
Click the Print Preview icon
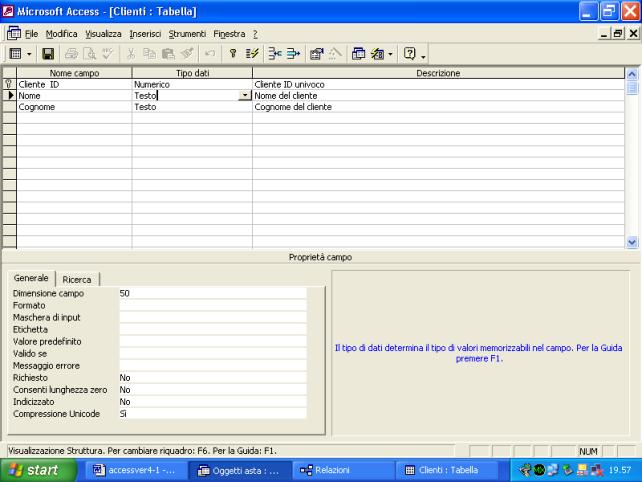[89, 54]
